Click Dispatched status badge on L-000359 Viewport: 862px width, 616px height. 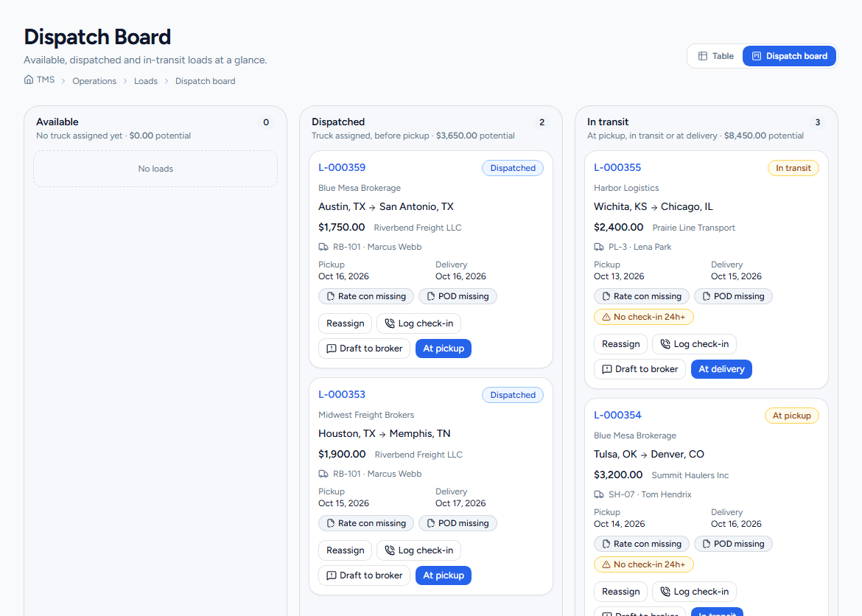tap(513, 168)
